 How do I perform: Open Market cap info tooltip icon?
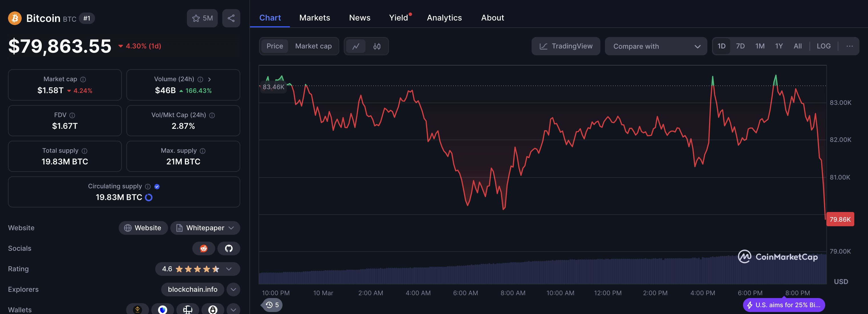point(83,79)
